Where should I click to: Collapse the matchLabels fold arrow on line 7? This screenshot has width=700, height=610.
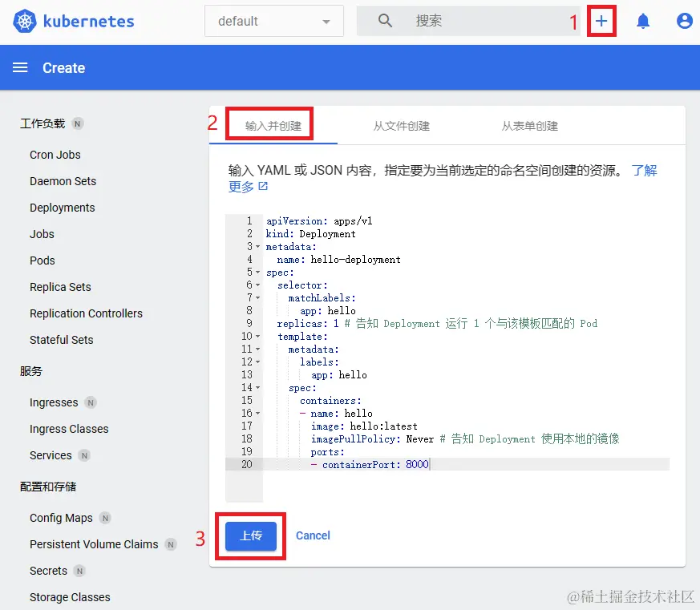[257, 298]
